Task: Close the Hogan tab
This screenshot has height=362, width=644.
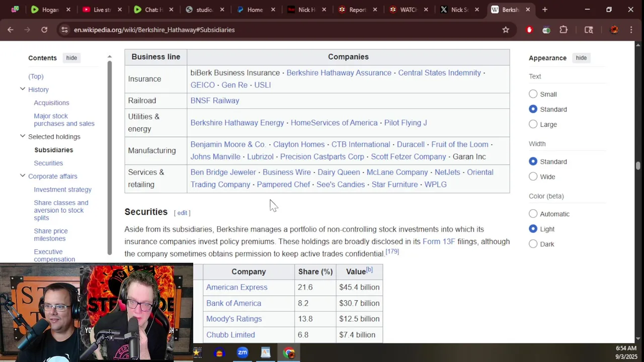Action: pyautogui.click(x=68, y=10)
